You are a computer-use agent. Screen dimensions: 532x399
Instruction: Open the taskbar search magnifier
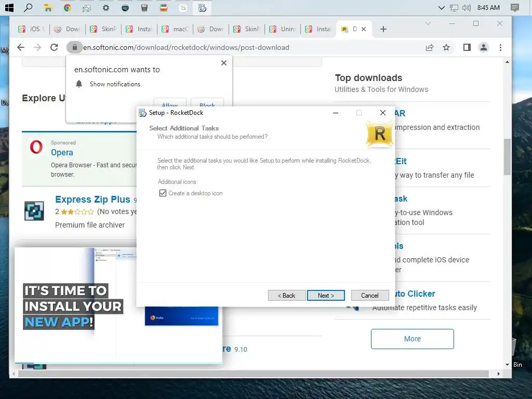[x=29, y=7]
